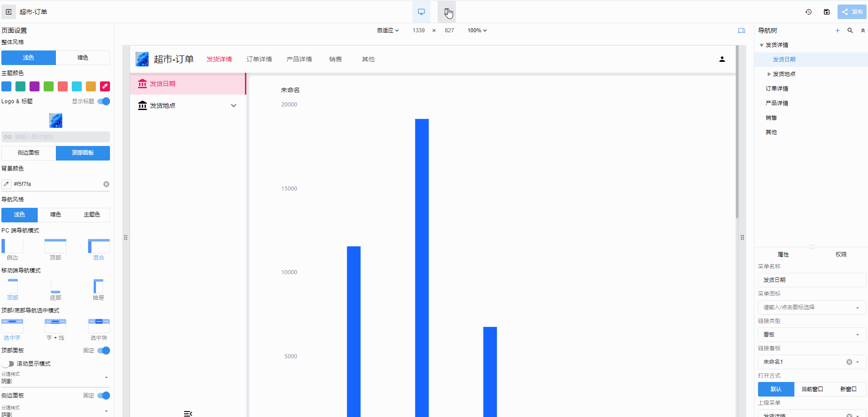This screenshot has height=417, width=868.
Task: Select 暗色 overall style
Action: click(83, 58)
